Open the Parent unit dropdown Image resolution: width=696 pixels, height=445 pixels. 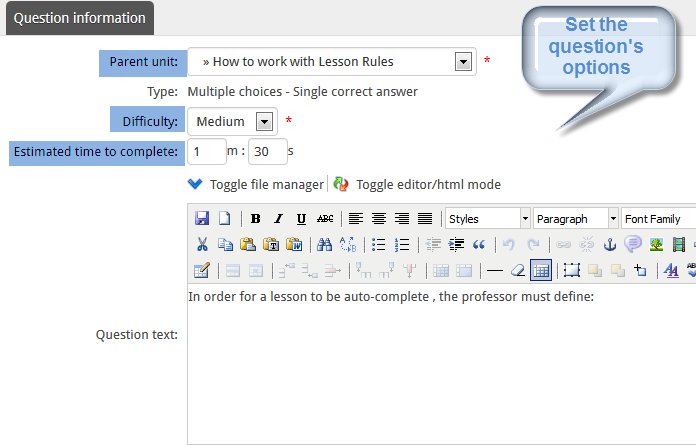(x=332, y=62)
